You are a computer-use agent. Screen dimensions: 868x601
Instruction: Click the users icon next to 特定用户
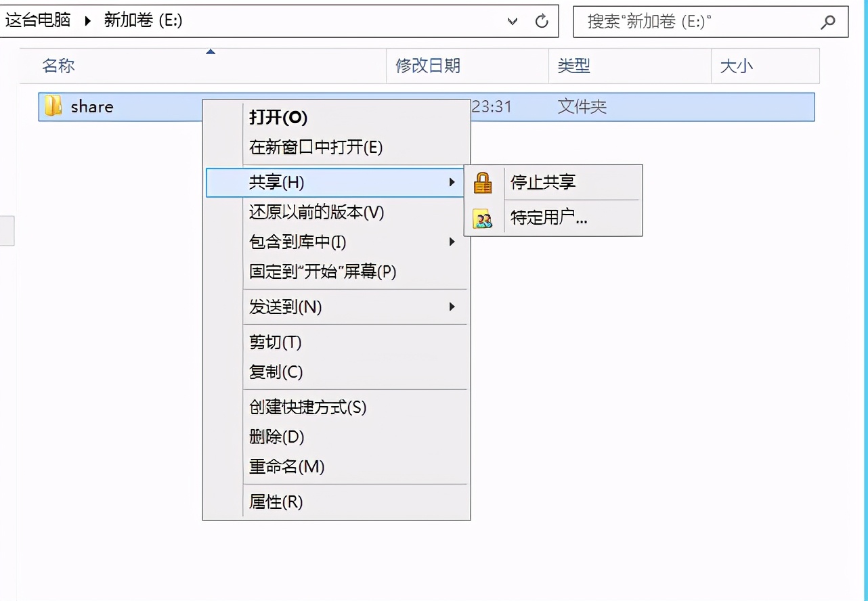coord(484,218)
